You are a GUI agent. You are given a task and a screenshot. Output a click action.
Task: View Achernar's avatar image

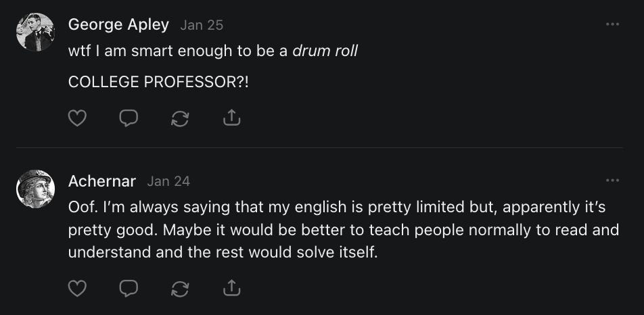[35, 189]
